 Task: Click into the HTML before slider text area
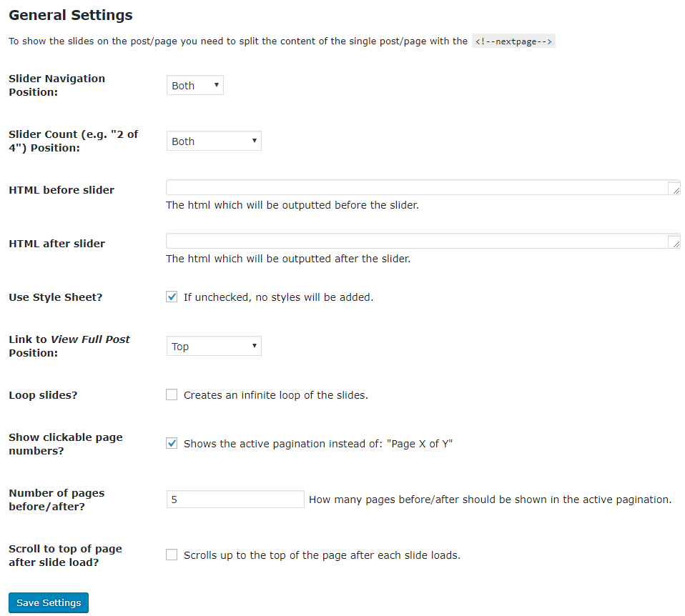(x=415, y=188)
